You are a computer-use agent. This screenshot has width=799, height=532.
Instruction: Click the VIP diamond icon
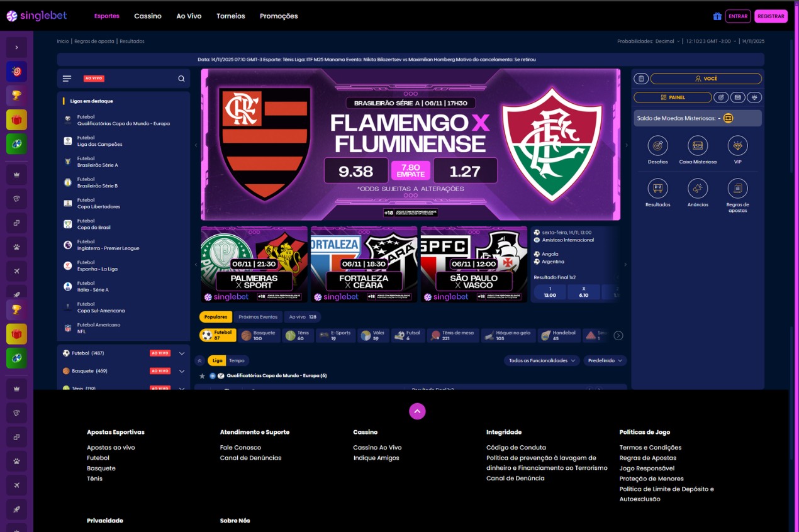click(737, 146)
